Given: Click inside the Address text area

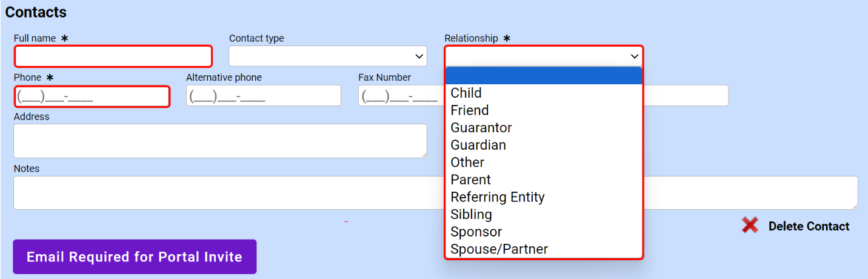Looking at the screenshot, I should 220,141.
